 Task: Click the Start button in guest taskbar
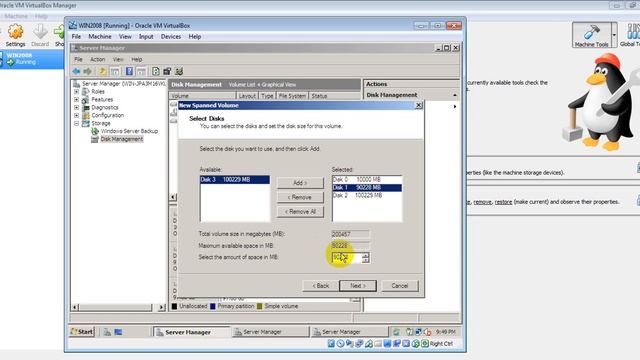pyautogui.click(x=82, y=332)
